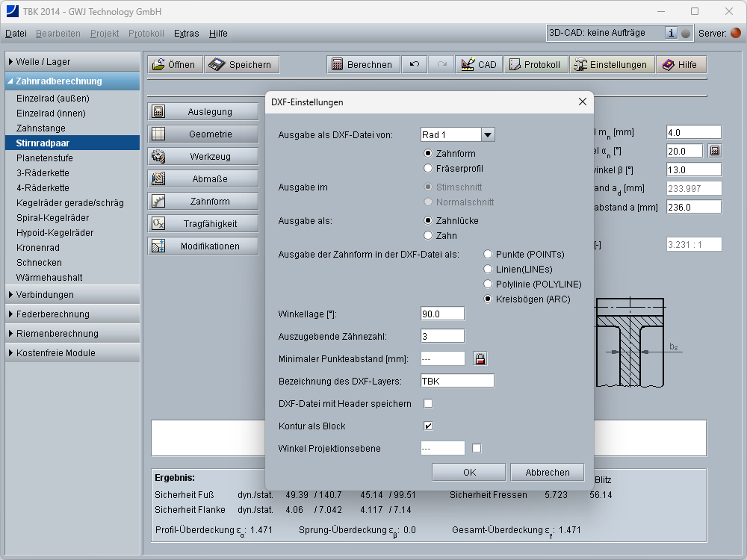This screenshot has height=560, width=747.
Task: Click the Winkellage input field
Action: coord(442,314)
